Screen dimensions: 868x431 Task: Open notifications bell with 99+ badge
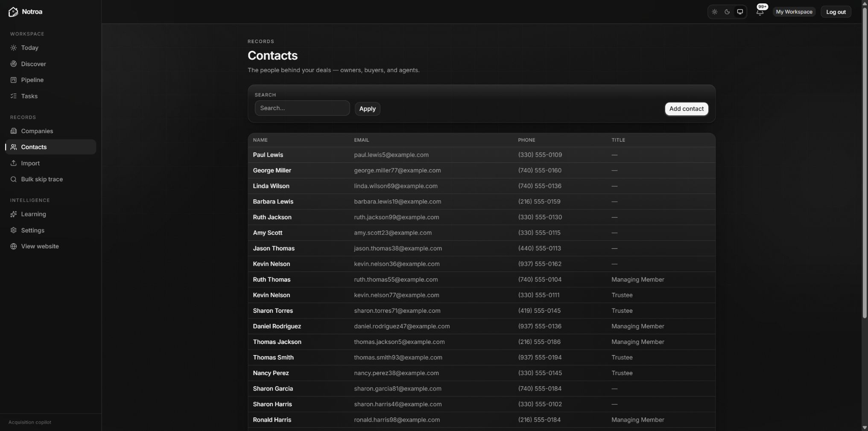[760, 12]
